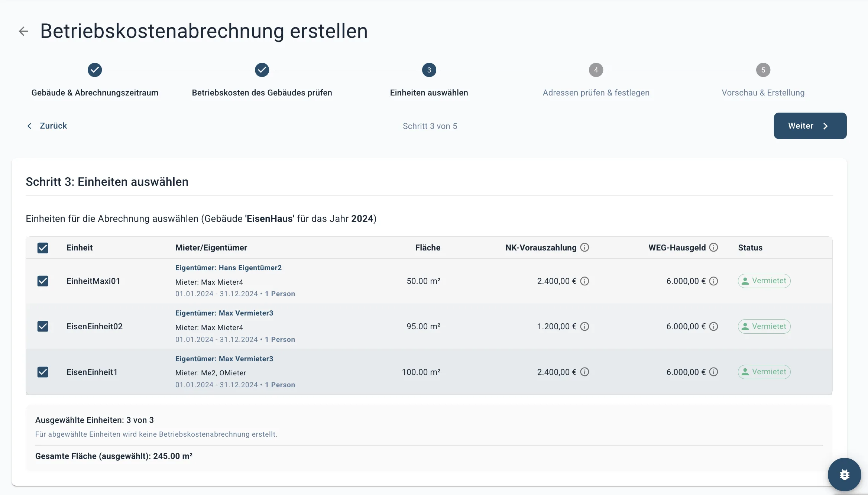Select the Einheiten auswählen step label
868x495 pixels.
click(429, 93)
